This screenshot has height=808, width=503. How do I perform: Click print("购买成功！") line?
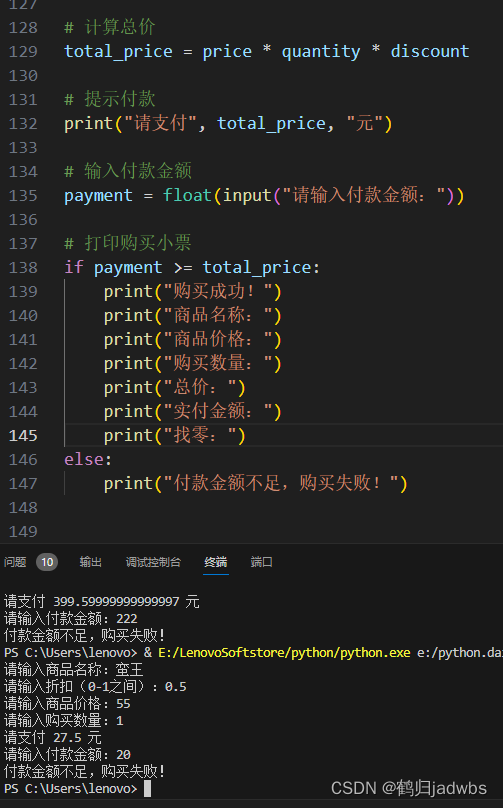pos(193,292)
